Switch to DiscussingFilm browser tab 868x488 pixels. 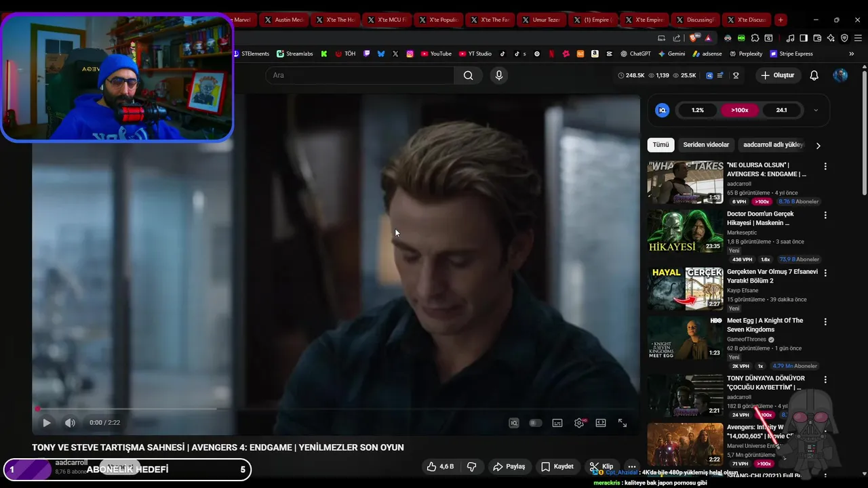click(696, 20)
